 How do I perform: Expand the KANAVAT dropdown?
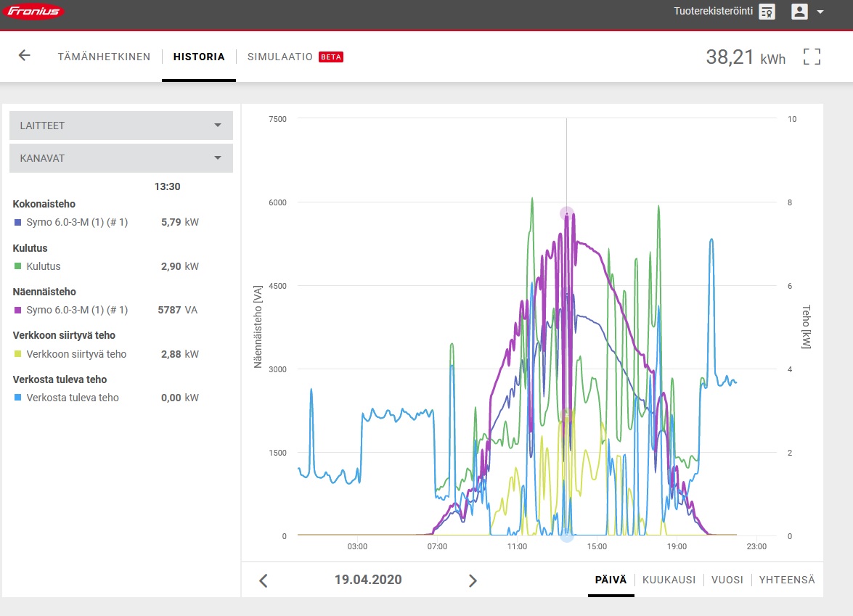pos(121,158)
